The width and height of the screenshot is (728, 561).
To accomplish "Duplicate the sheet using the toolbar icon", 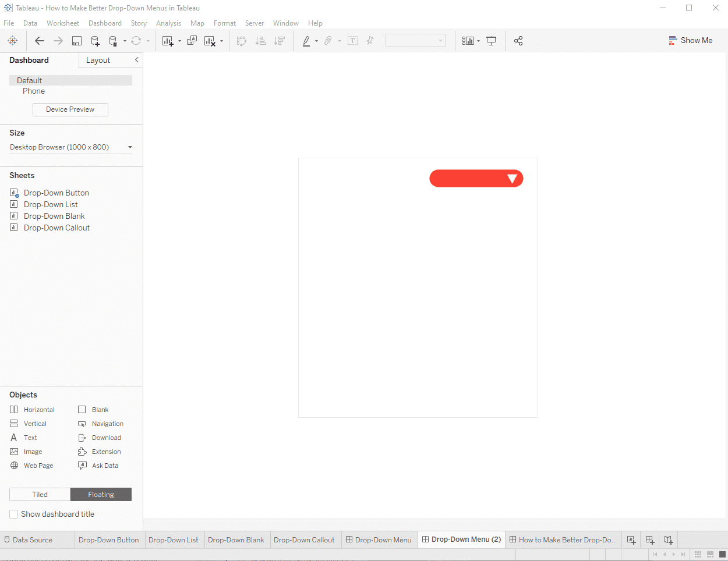I will coord(192,41).
